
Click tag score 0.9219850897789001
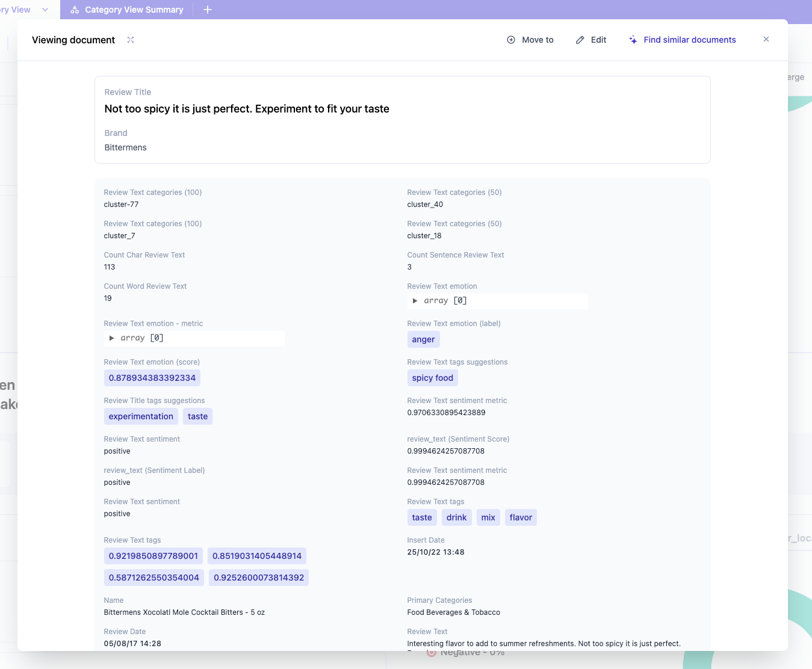tap(153, 556)
